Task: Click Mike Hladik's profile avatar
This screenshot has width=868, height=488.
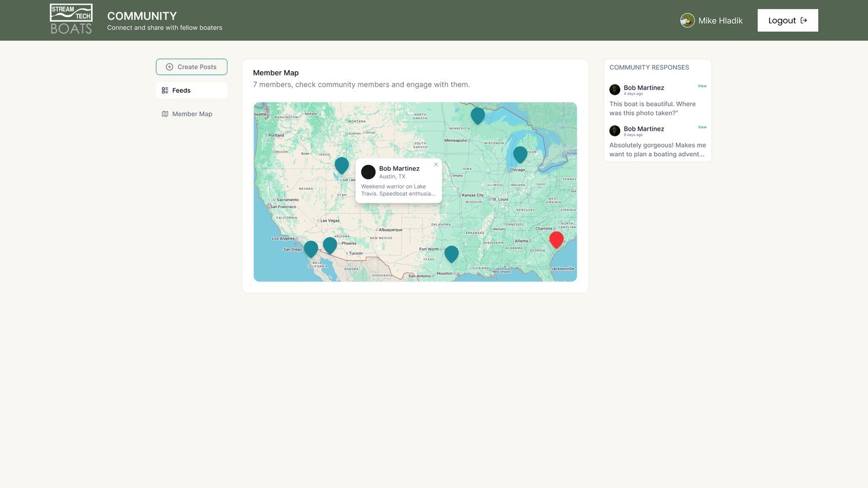Action: tap(687, 20)
